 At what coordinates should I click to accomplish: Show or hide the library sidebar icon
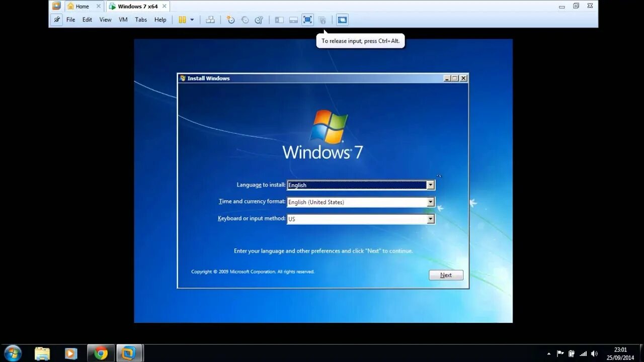(x=279, y=20)
